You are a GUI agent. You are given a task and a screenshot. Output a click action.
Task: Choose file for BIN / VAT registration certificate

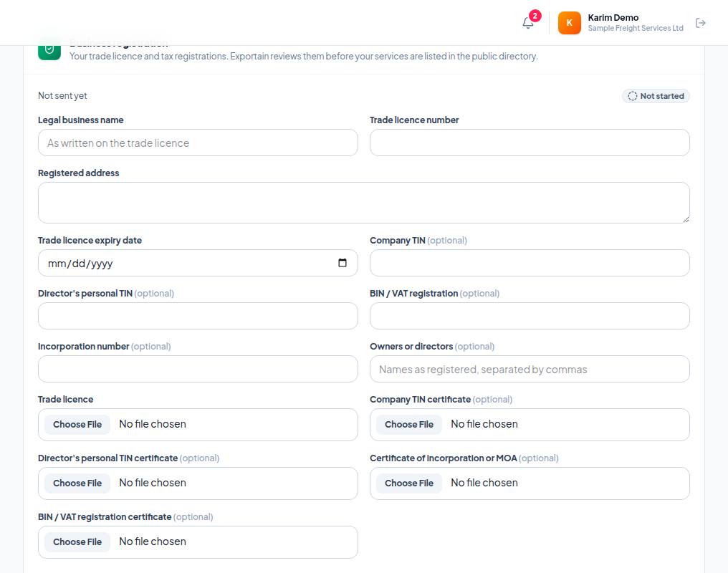pyautogui.click(x=77, y=542)
